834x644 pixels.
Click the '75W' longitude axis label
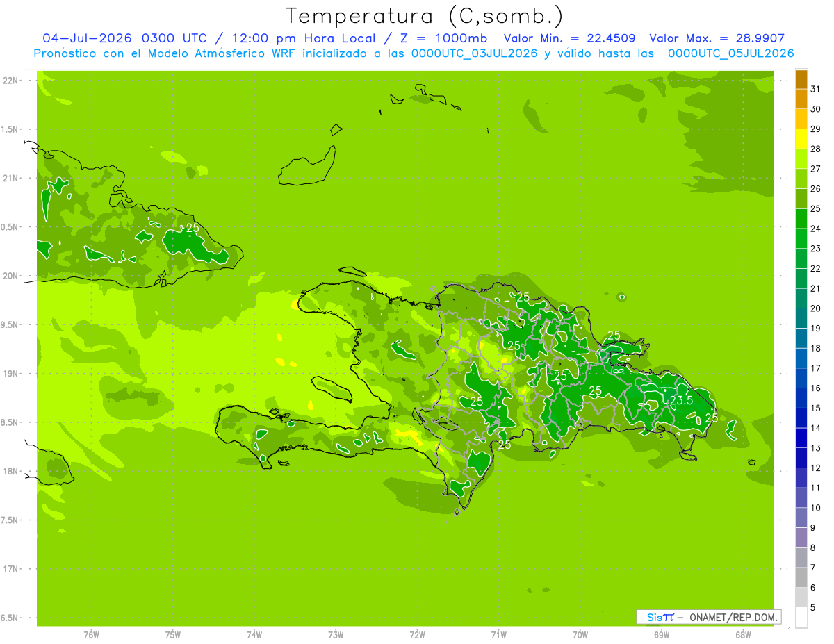point(173,635)
